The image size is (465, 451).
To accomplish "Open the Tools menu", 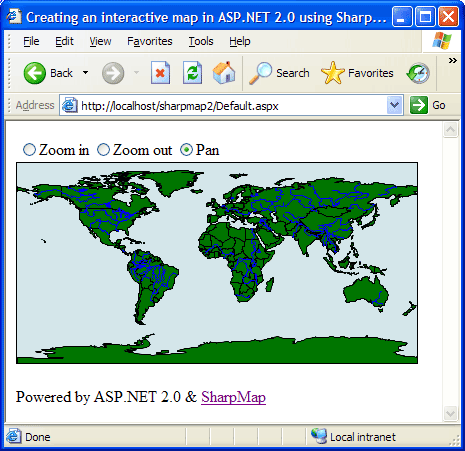I will [201, 41].
